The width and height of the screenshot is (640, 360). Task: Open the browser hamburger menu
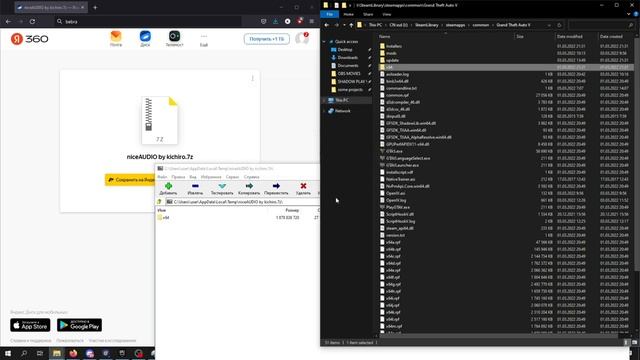(x=312, y=21)
